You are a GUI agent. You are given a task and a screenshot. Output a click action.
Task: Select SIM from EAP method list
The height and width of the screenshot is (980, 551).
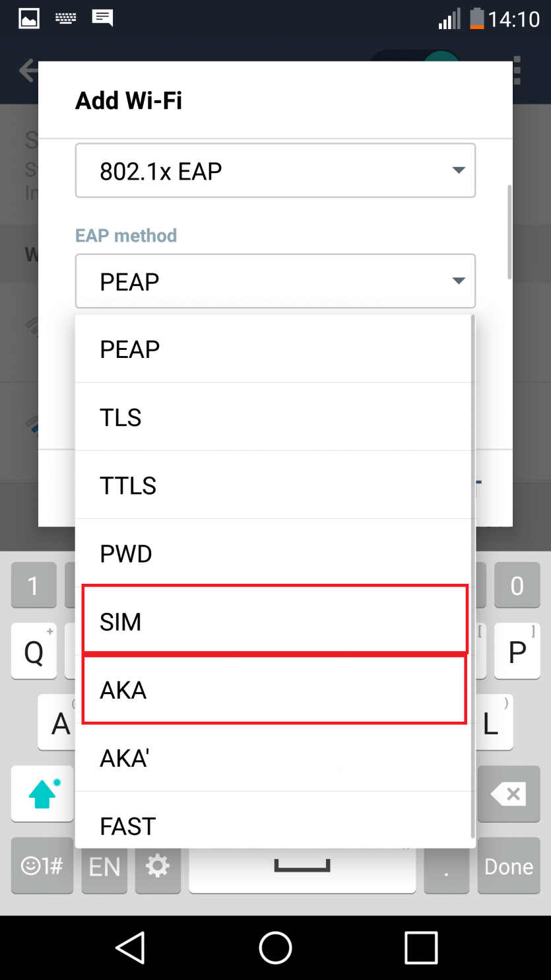[275, 621]
